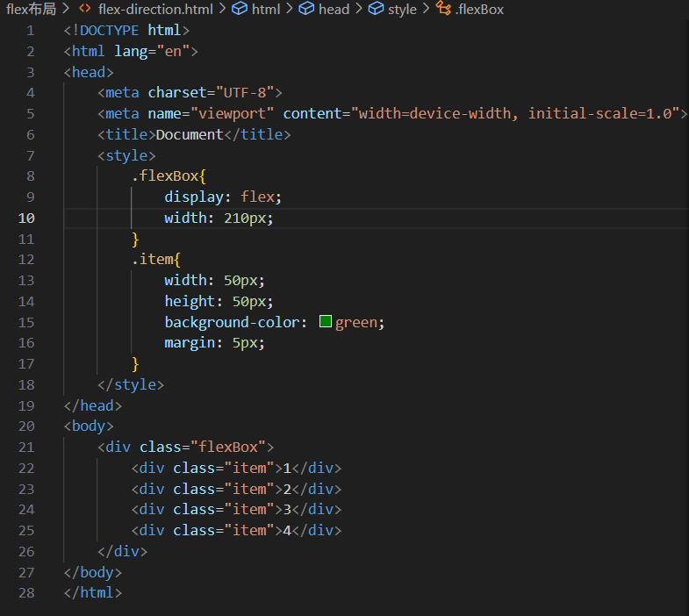Click the html file icon in breadcrumb
Image resolution: width=689 pixels, height=616 pixels.
(x=85, y=9)
